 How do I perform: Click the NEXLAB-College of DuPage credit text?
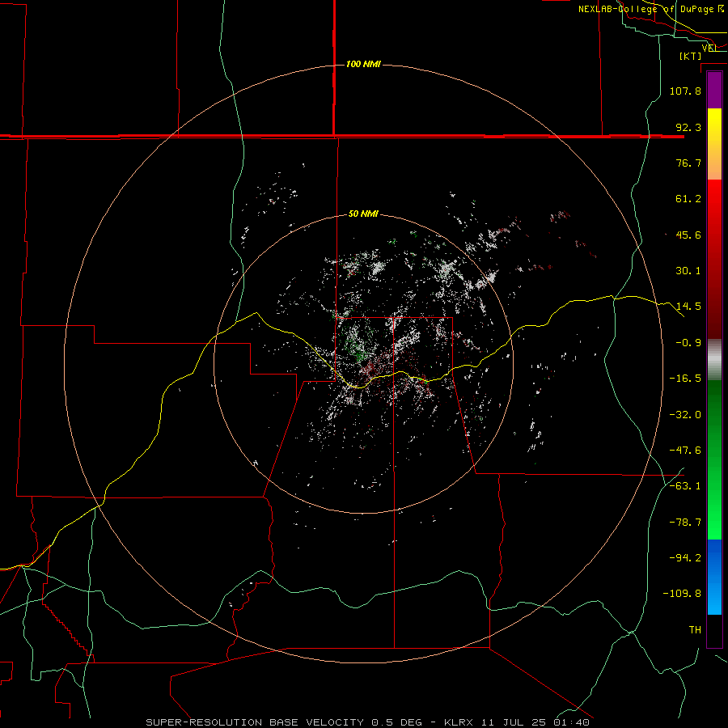(x=651, y=9)
